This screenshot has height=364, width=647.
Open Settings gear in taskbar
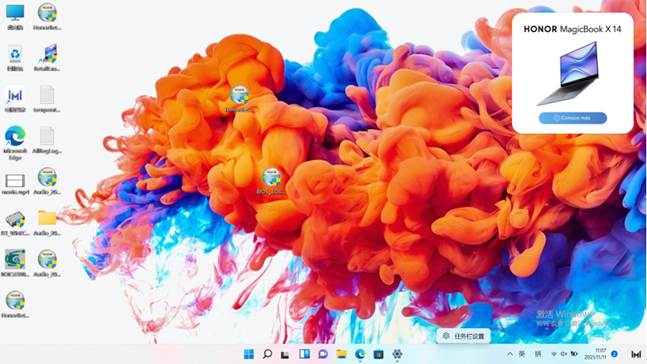click(397, 354)
